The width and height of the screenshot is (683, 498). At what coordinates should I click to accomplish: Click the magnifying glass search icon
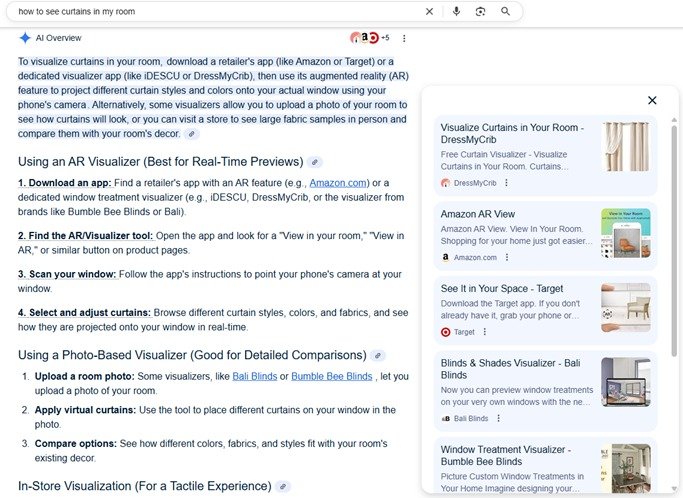[506, 12]
